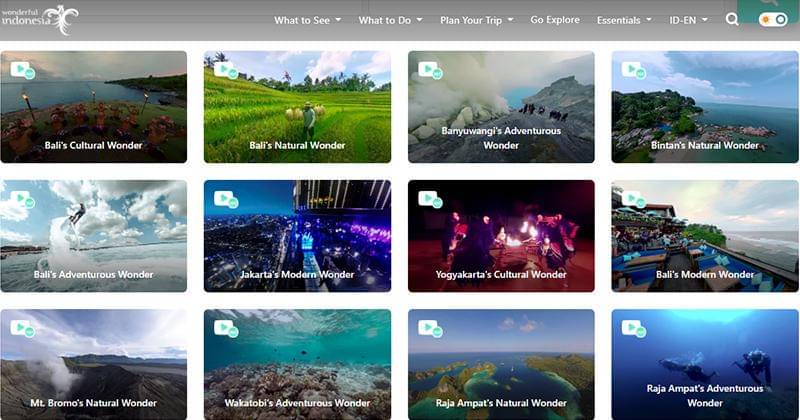Click 360 video icon on Banyuwangi's Adventurous Wonder
The image size is (800, 420).
(x=430, y=70)
